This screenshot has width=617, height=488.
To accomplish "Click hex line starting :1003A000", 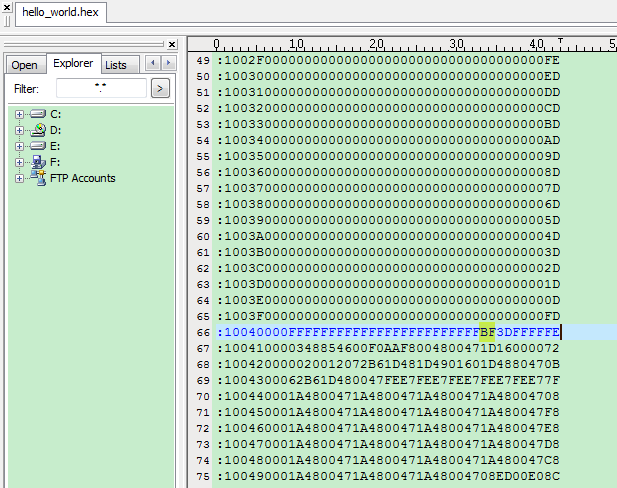I will (x=388, y=236).
